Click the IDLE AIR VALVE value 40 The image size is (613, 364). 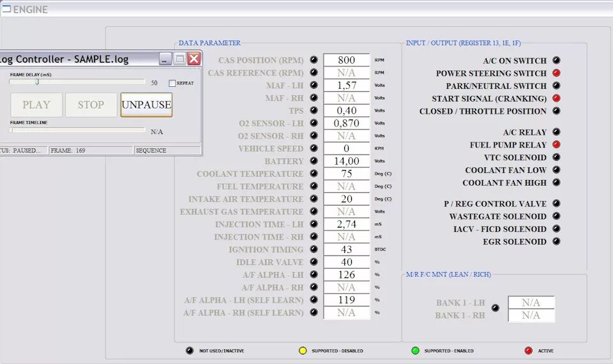click(346, 262)
